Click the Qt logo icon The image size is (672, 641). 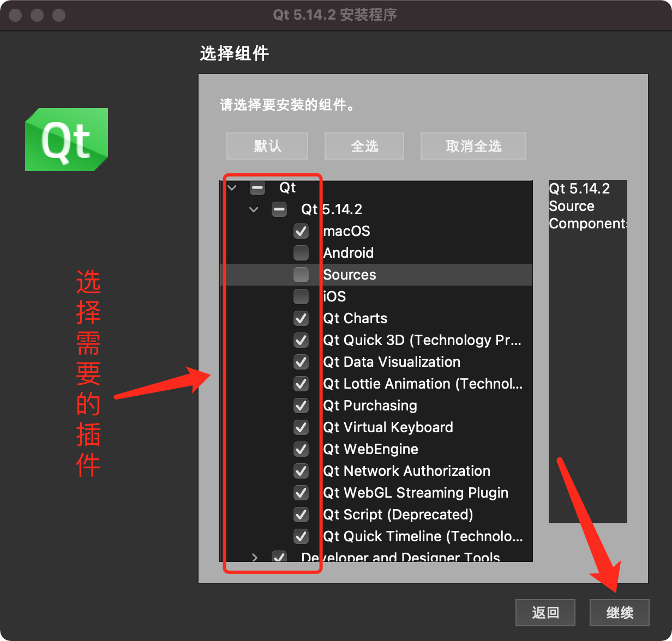66,140
